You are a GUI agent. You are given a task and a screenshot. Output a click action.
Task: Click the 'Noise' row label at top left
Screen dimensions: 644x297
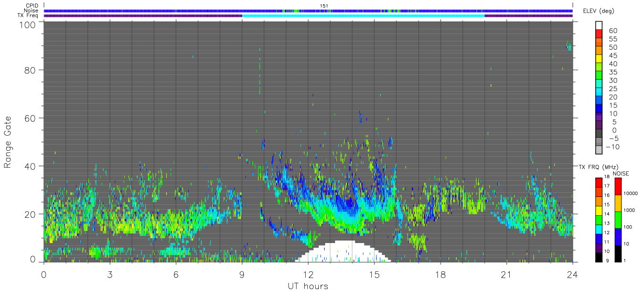coord(31,10)
